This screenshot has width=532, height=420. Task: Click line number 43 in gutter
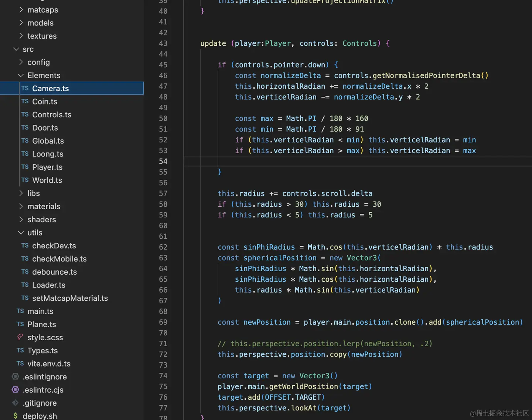(163, 43)
